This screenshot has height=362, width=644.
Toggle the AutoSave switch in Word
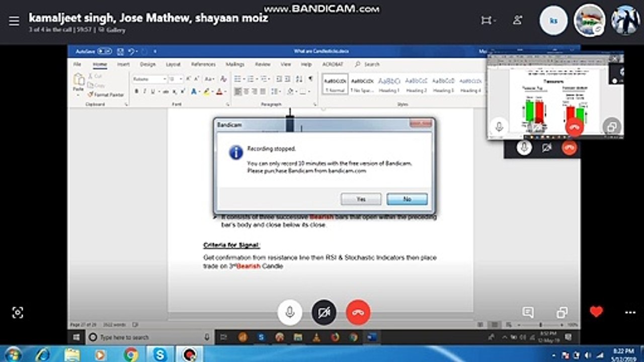coord(105,51)
